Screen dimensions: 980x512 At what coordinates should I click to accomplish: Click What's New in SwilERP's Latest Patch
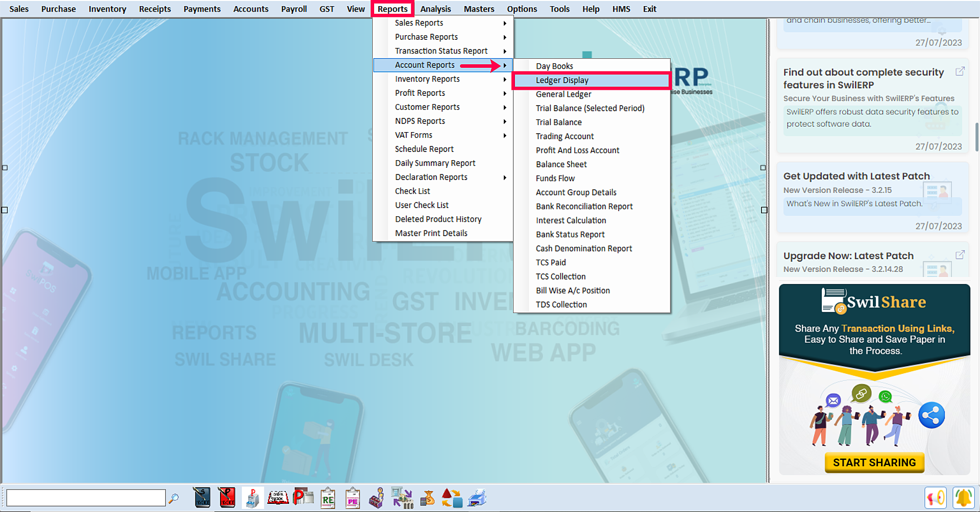[854, 203]
